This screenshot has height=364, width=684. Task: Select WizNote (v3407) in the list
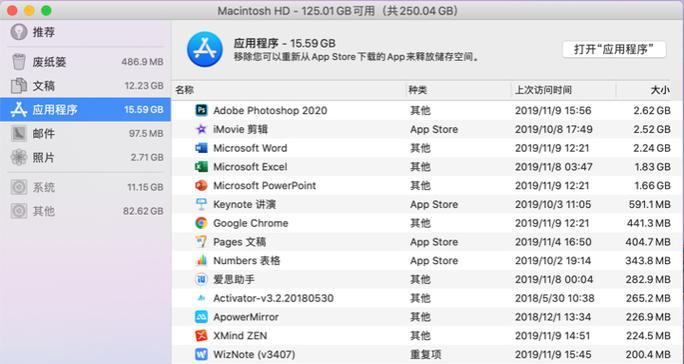pos(254,354)
